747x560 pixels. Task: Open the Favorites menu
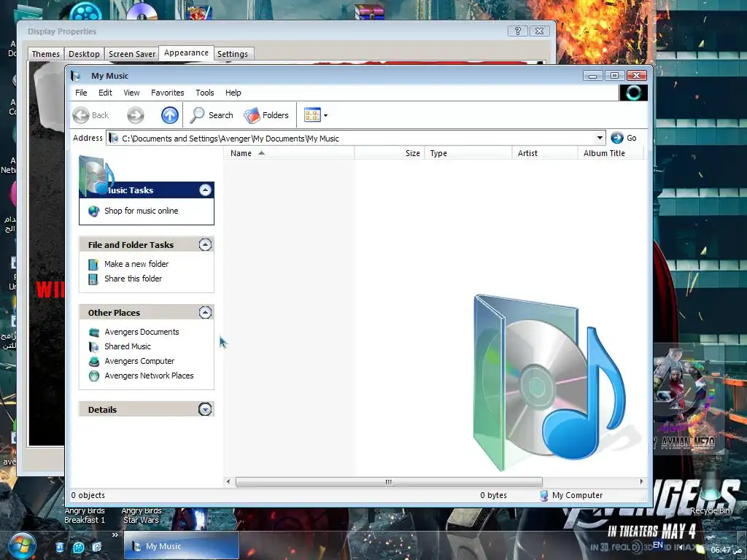[167, 93]
